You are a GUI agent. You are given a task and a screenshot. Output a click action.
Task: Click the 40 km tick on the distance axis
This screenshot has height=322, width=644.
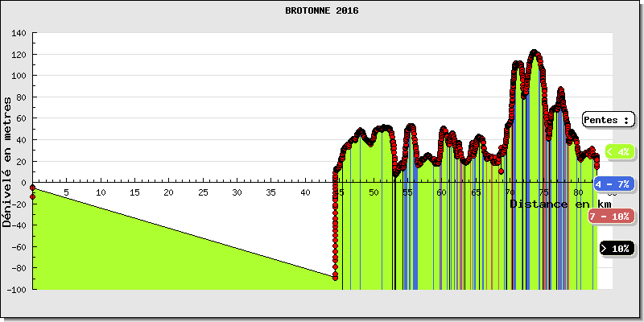305,192
